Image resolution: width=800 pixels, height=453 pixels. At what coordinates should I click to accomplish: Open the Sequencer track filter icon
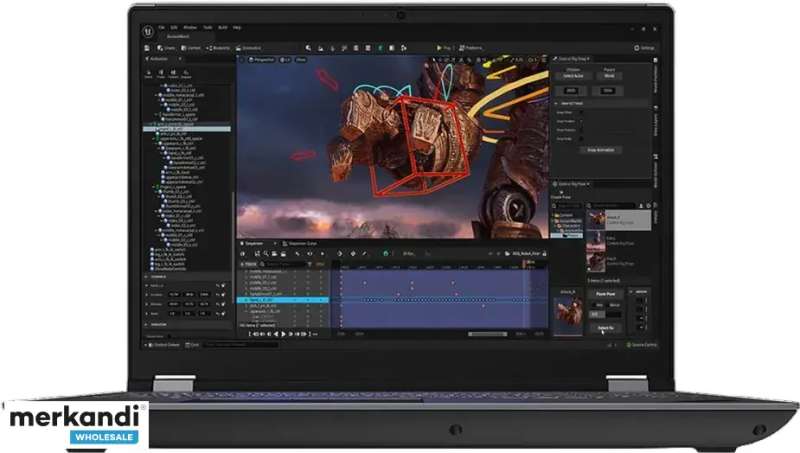[x=310, y=264]
